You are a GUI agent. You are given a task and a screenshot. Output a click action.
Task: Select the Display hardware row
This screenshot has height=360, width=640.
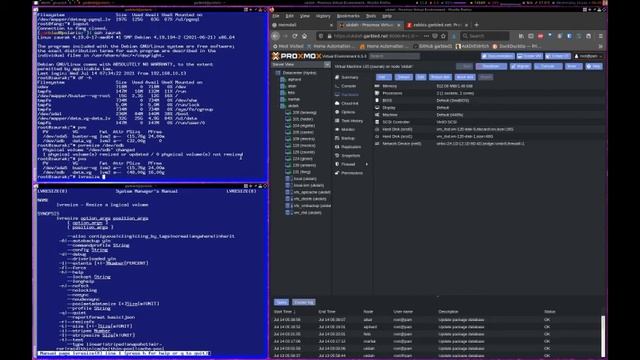[489, 108]
